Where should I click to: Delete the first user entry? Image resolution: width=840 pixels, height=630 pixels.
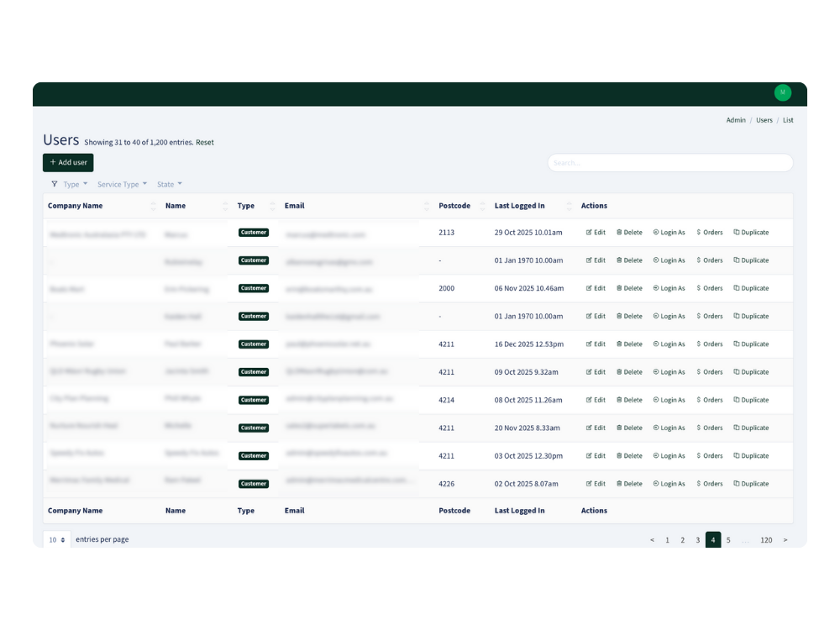(630, 232)
